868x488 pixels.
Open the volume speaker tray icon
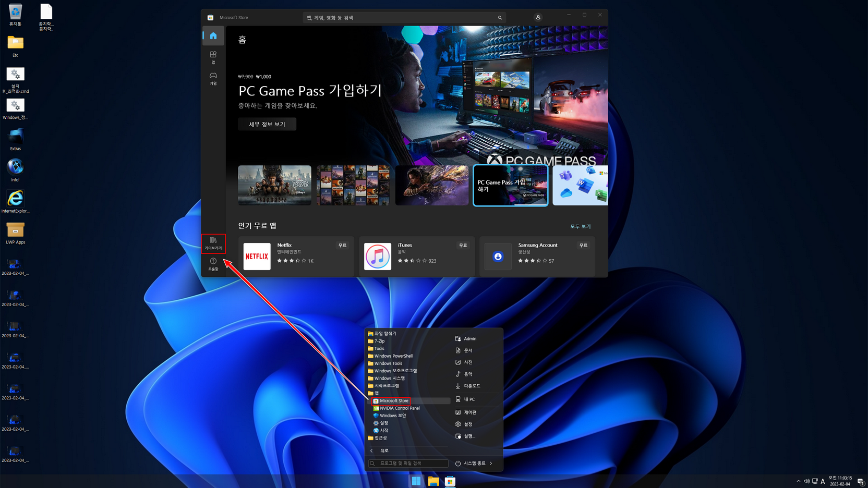(806, 481)
